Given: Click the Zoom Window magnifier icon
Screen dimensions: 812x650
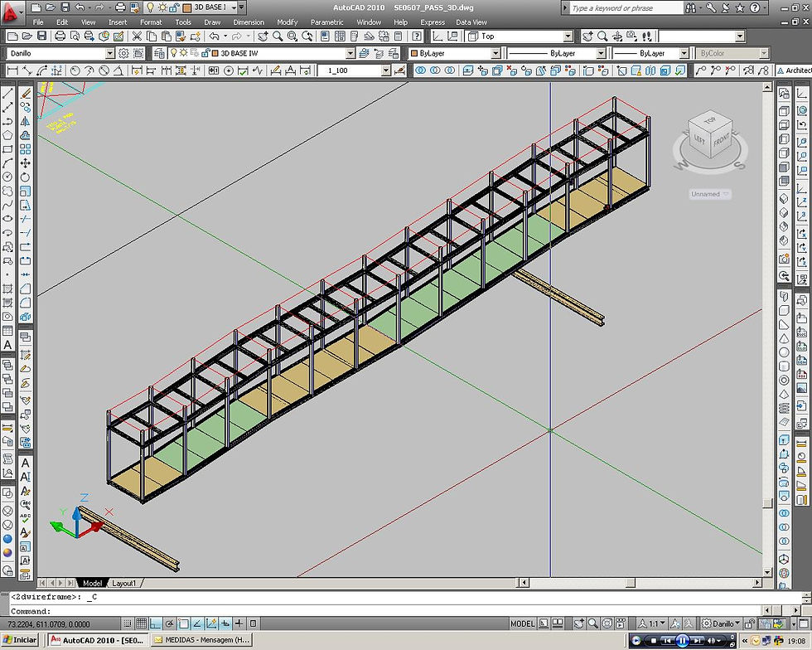Looking at the screenshot, I should click(292, 36).
